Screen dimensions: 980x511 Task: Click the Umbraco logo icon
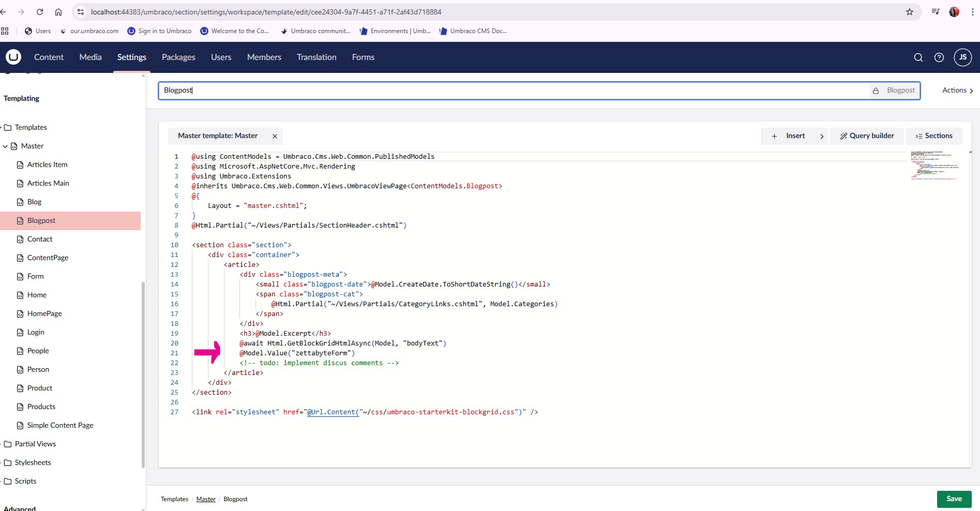[x=13, y=57]
